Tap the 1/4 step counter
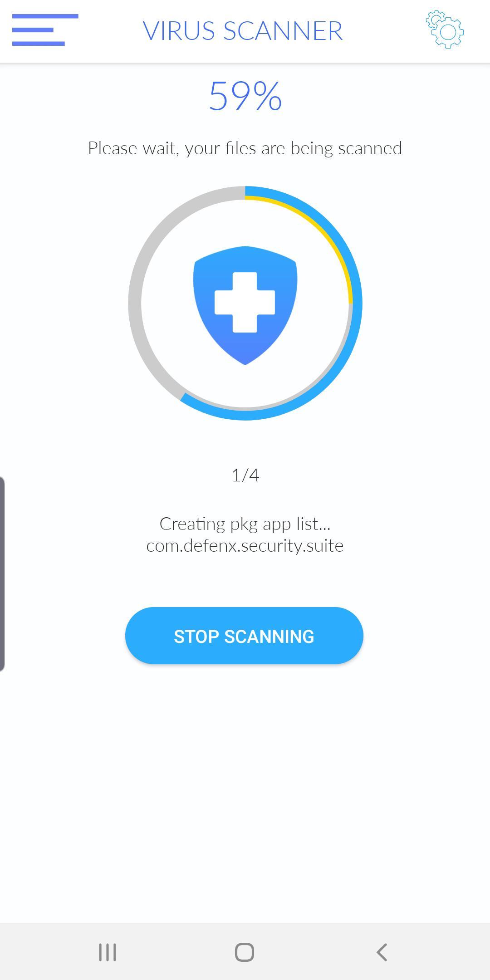 tap(245, 475)
